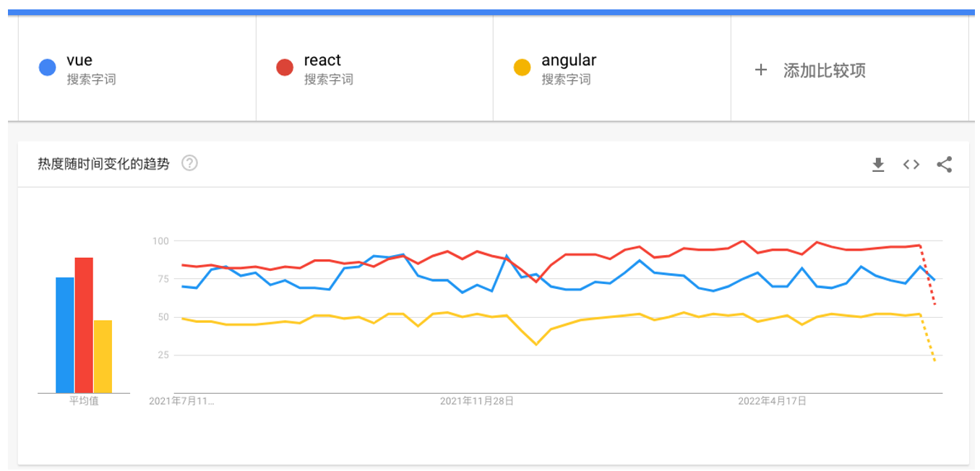
Task: Open the embed code icon
Action: tap(911, 165)
